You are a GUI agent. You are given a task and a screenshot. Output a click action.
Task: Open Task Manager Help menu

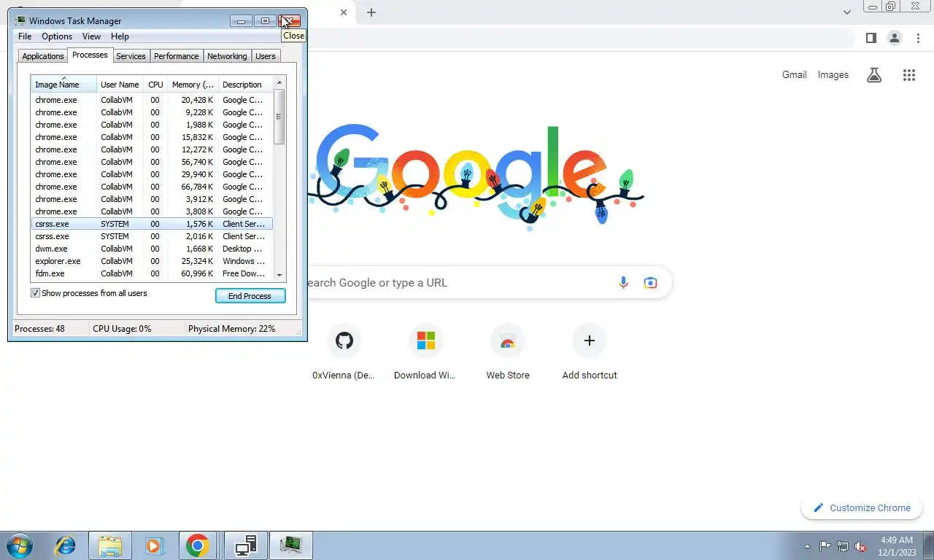(x=120, y=36)
